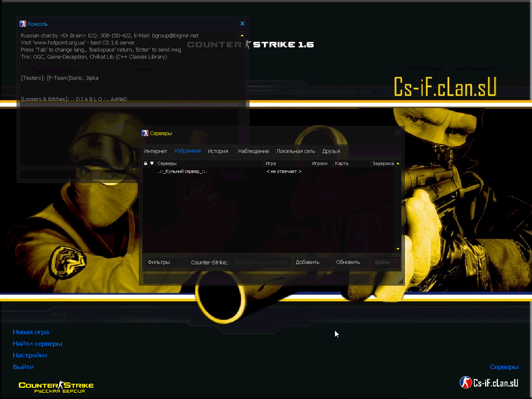
Task: Click the down arrow in server list scrollbar
Action: point(398,249)
